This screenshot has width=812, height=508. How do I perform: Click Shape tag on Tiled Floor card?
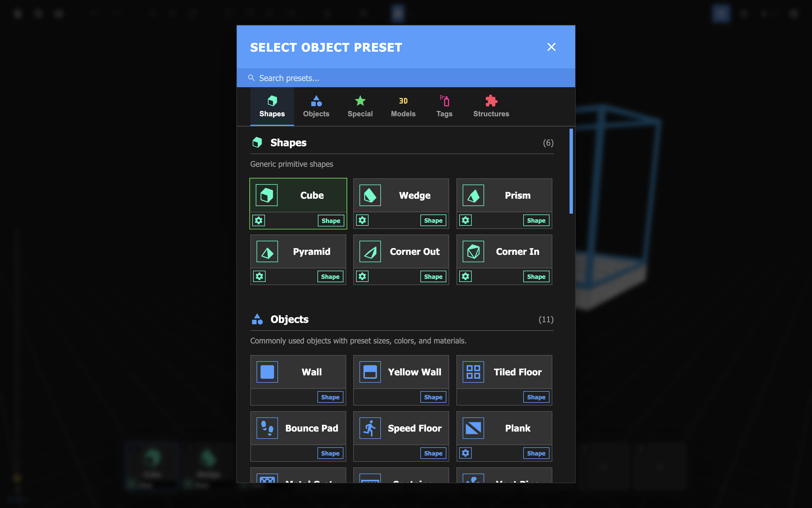(x=536, y=397)
